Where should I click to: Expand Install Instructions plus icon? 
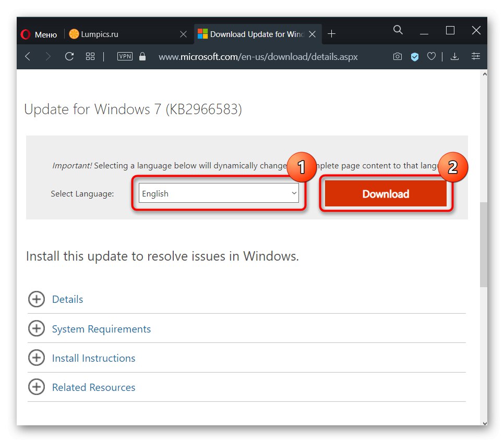[37, 358]
